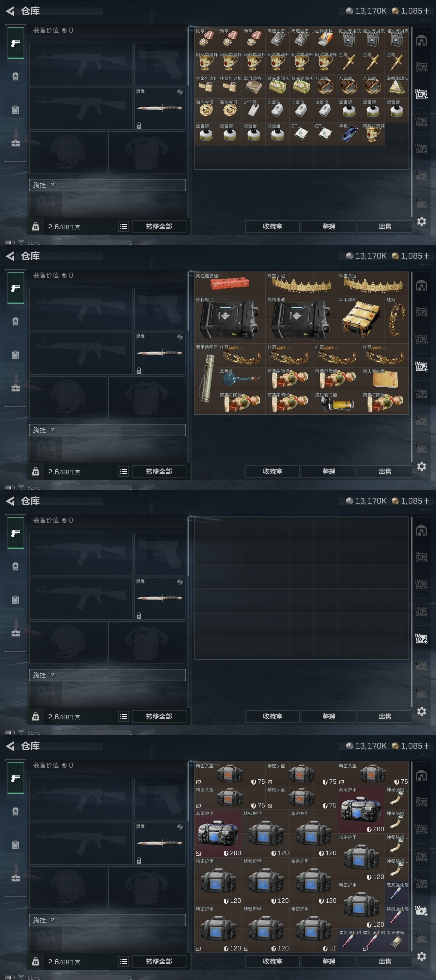
Task: Toggle the lock under 黑鹰 knife in the empty-grid screen
Action: point(139,616)
